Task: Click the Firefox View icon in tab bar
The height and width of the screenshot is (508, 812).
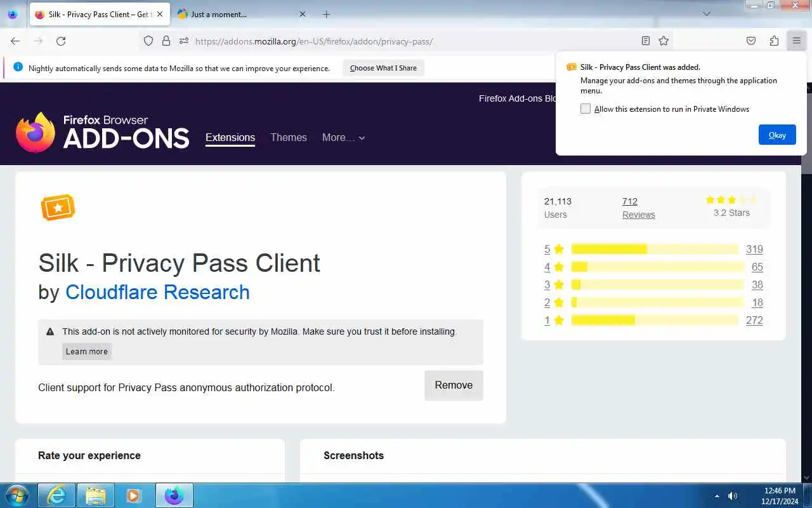Action: (x=13, y=14)
